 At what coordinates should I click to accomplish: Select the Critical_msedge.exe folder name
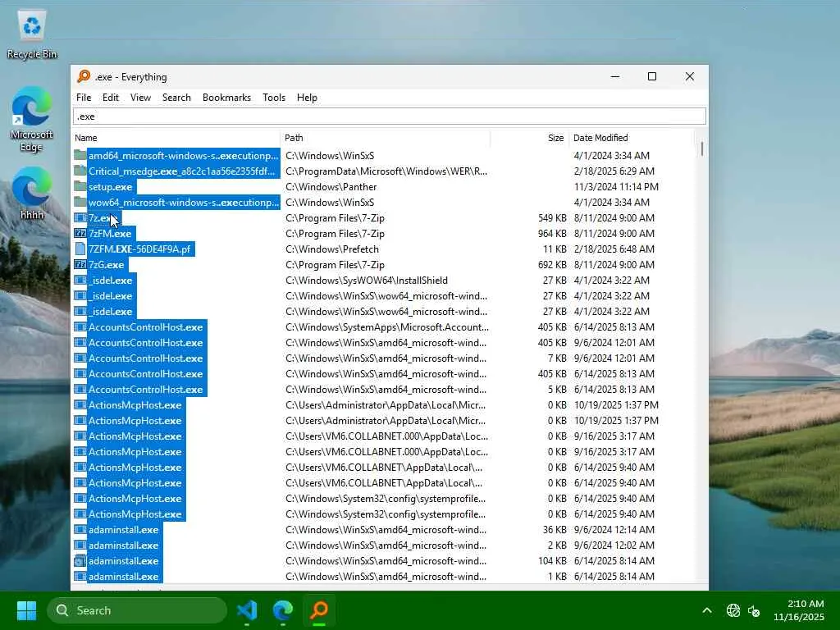point(181,171)
